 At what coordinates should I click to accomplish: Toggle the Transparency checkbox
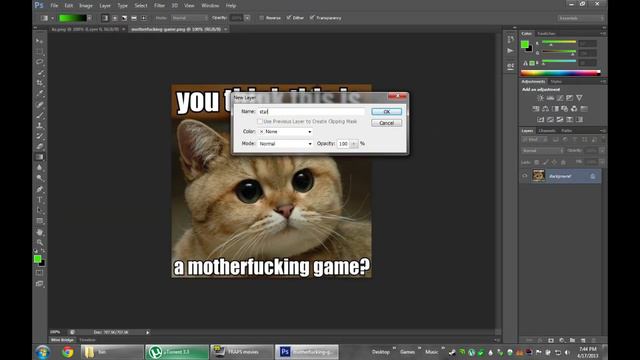(312, 18)
